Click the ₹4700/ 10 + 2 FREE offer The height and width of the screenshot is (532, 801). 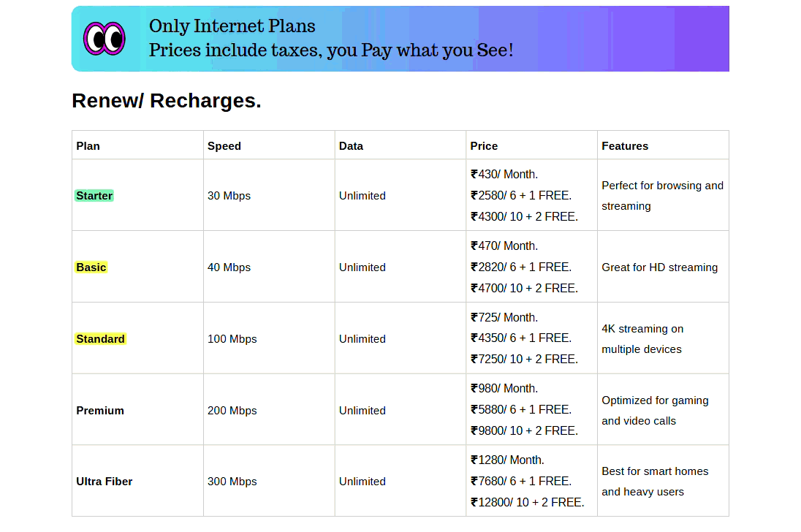[x=524, y=288]
